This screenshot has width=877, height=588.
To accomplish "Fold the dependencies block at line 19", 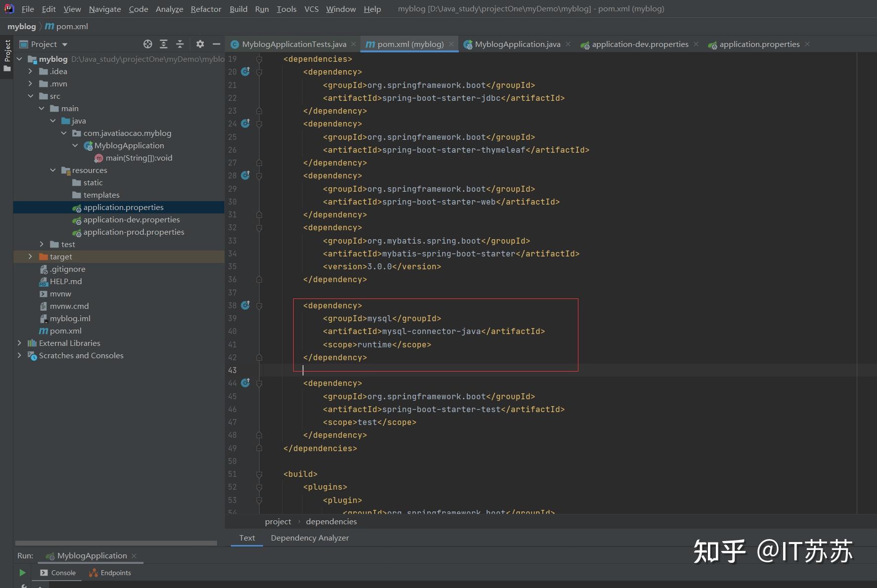I will coord(259,59).
